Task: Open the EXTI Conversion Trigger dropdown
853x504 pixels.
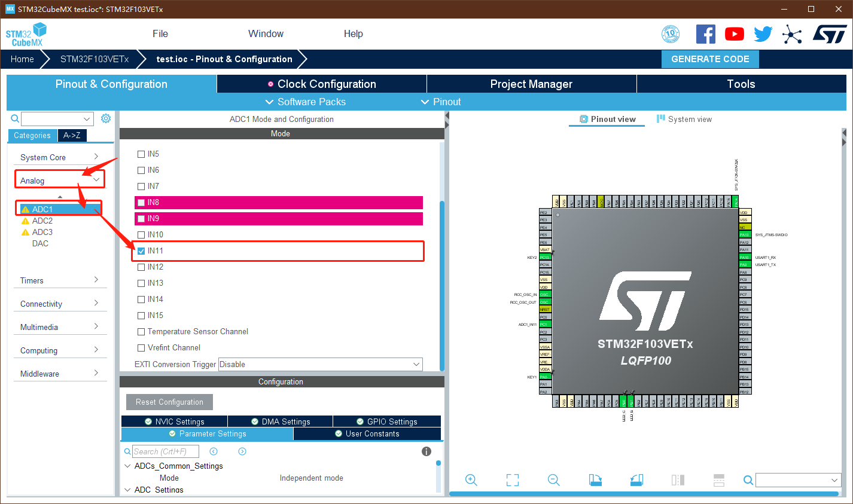Action: [321, 364]
